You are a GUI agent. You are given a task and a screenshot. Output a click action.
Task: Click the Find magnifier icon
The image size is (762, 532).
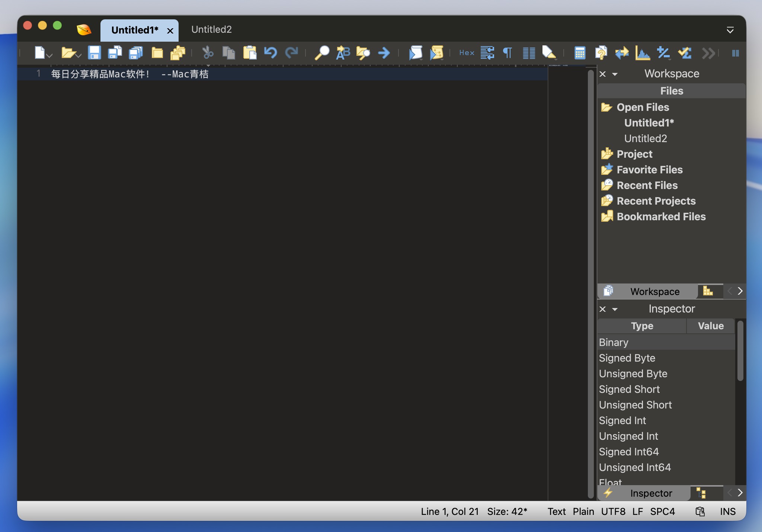tap(322, 53)
